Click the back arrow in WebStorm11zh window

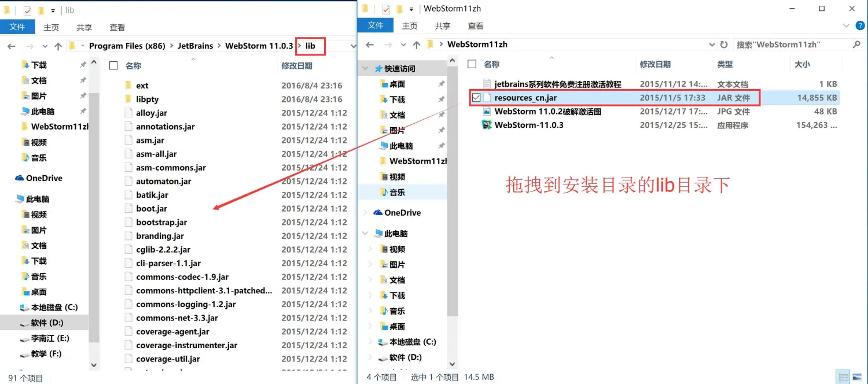coord(370,45)
